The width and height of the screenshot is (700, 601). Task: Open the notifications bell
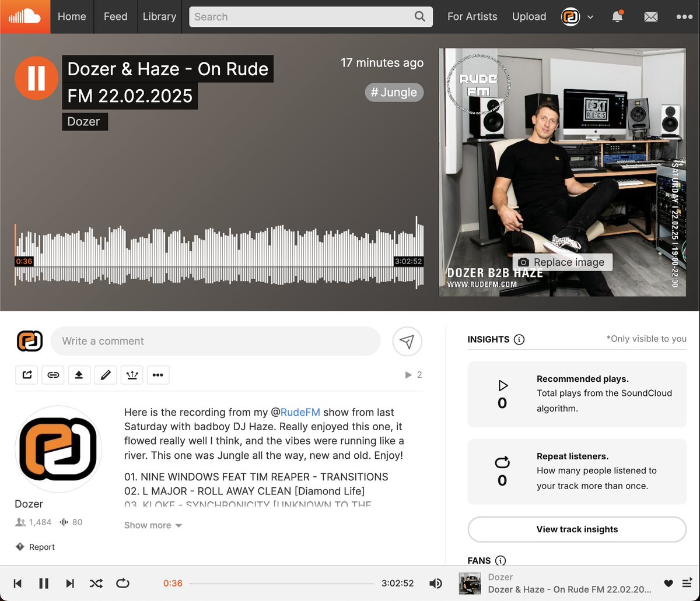(x=617, y=17)
